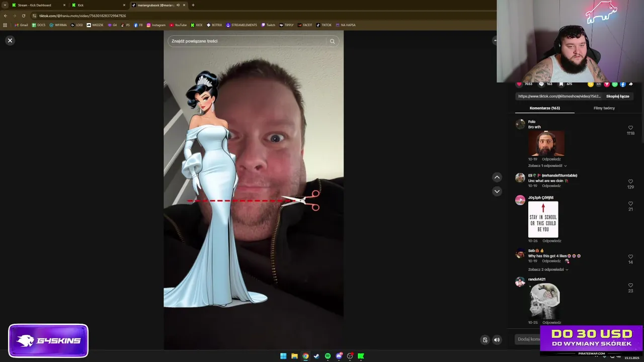Expand 'Zobacz 1 odpowiedź' under Folo
Image resolution: width=644 pixels, height=362 pixels.
tap(547, 165)
